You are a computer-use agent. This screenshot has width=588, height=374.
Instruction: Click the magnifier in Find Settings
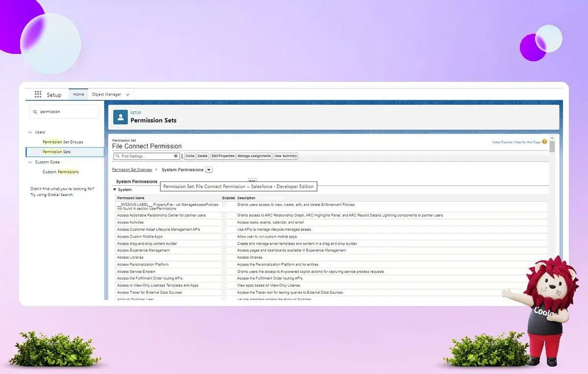[118, 156]
